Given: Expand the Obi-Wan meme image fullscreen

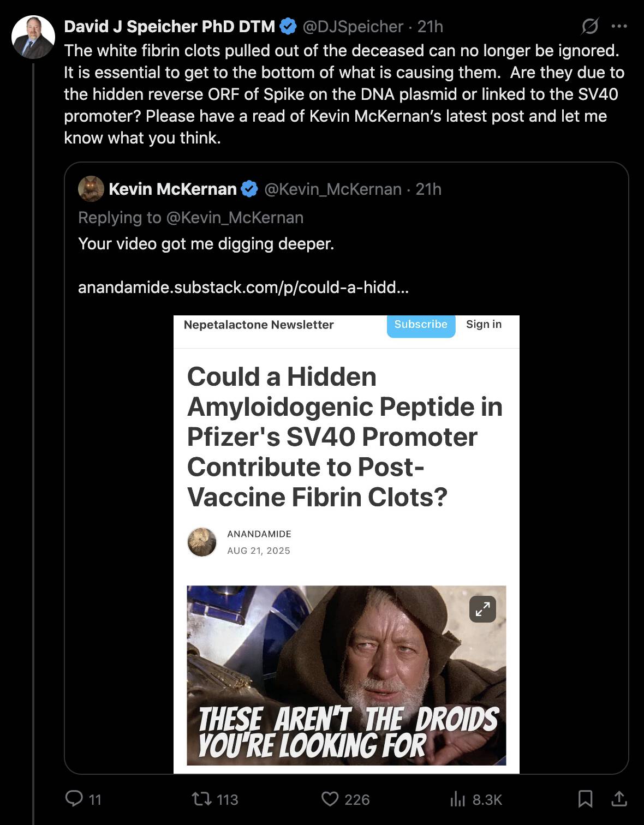Looking at the screenshot, I should pyautogui.click(x=483, y=609).
